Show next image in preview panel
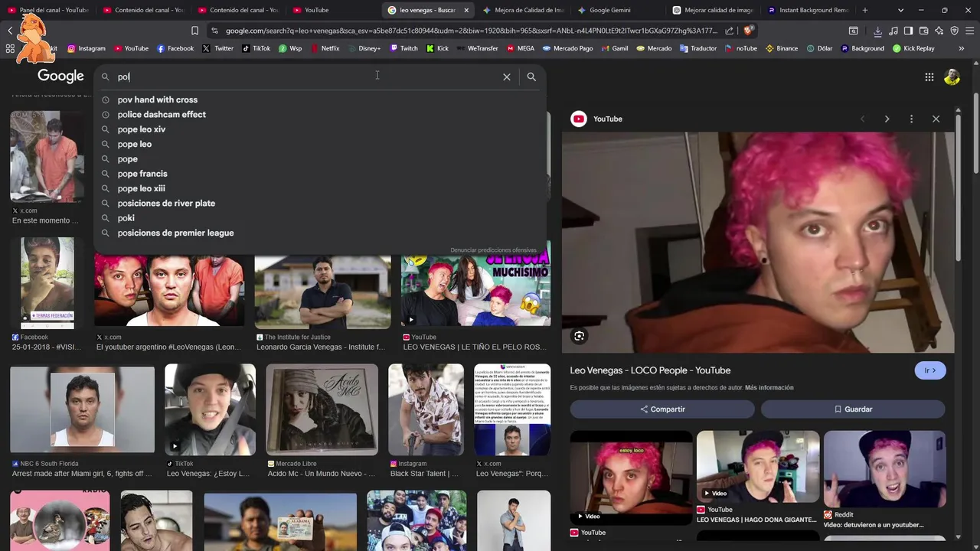The image size is (980, 551). click(x=887, y=119)
